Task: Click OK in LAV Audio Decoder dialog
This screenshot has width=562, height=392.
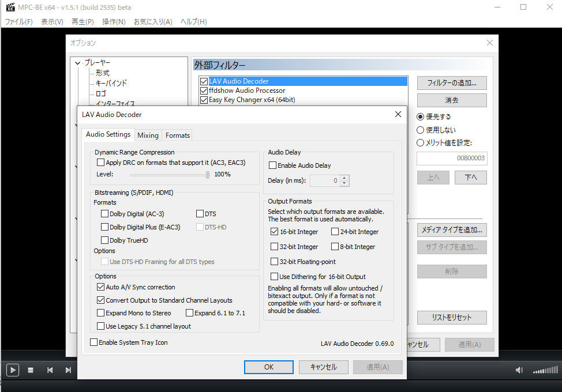Action: tap(269, 367)
